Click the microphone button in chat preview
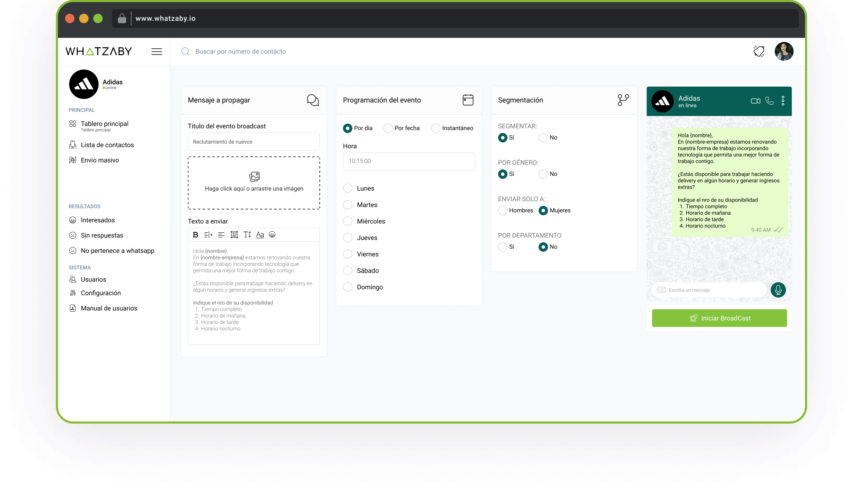The image size is (863, 504). point(778,290)
